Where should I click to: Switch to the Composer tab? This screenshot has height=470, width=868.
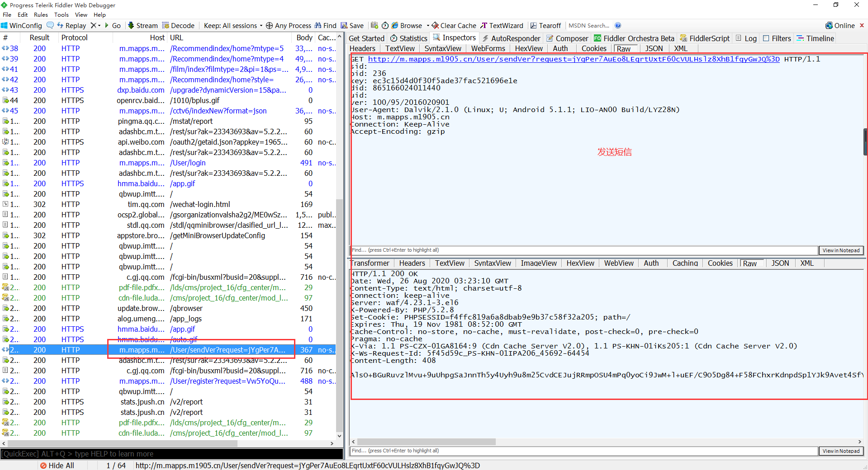pos(567,38)
